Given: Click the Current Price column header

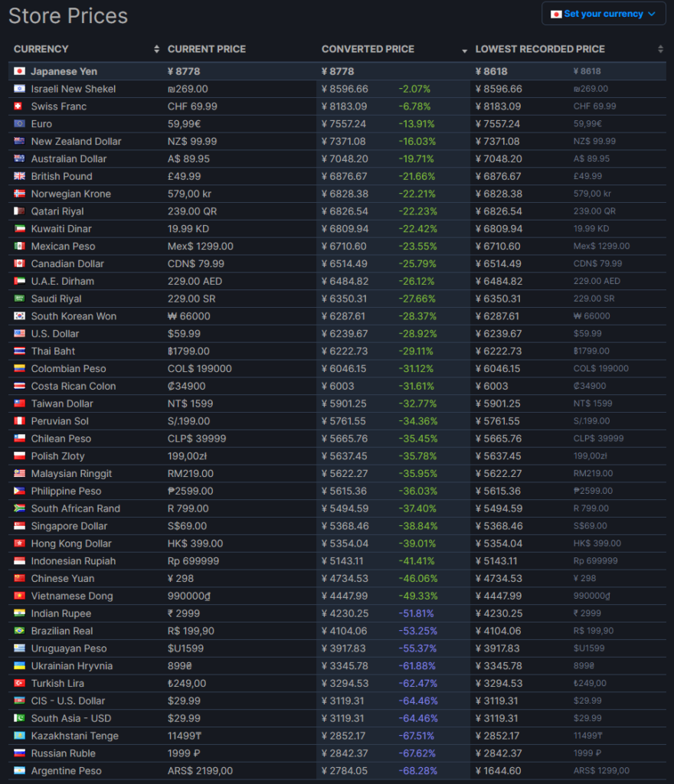Looking at the screenshot, I should (207, 49).
